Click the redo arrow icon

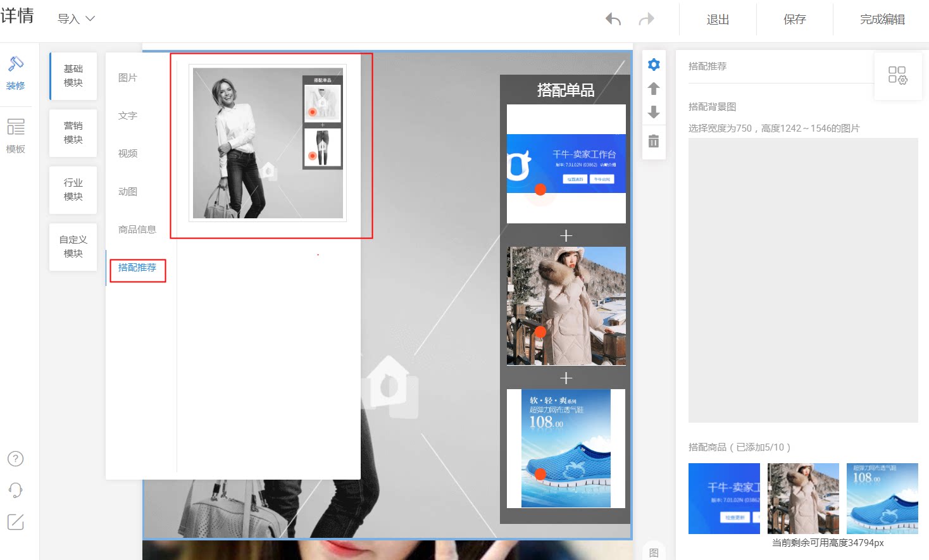(x=646, y=19)
